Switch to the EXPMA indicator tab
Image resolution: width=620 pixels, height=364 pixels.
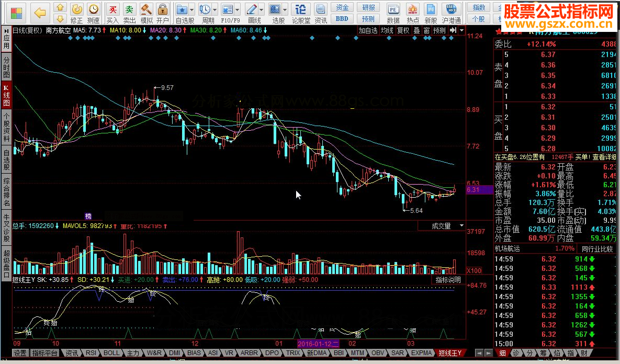421,353
